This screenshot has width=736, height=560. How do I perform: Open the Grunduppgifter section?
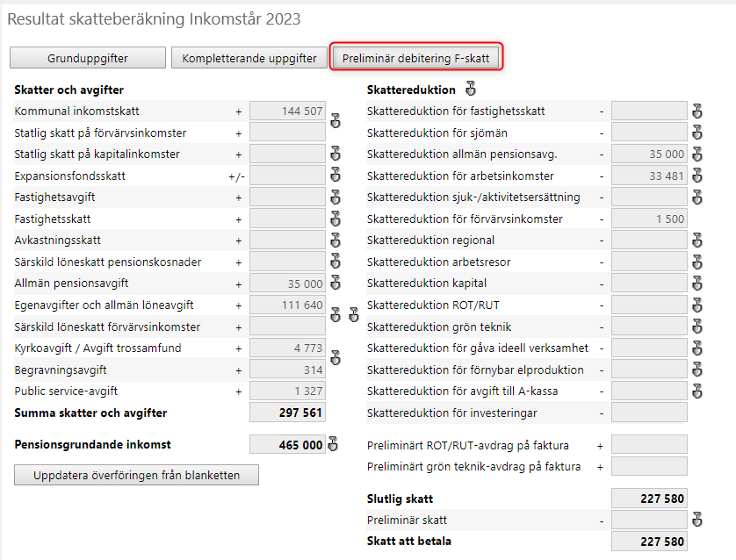88,58
